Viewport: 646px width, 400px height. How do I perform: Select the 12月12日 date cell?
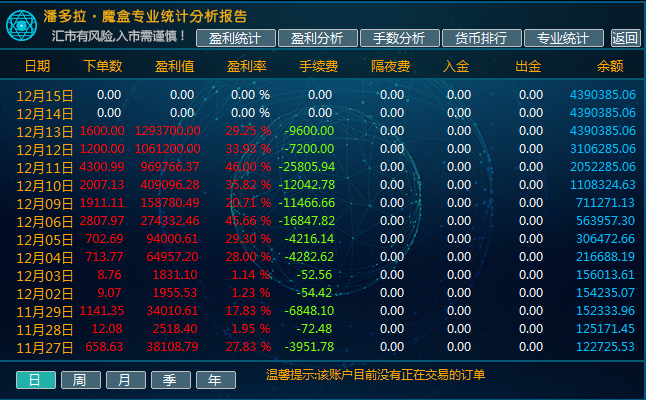coord(44,150)
